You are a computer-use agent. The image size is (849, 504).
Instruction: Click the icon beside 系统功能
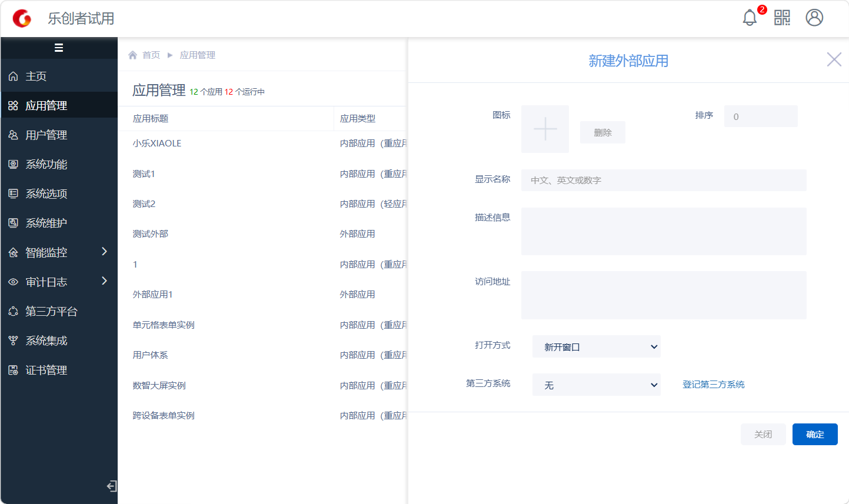(13, 165)
